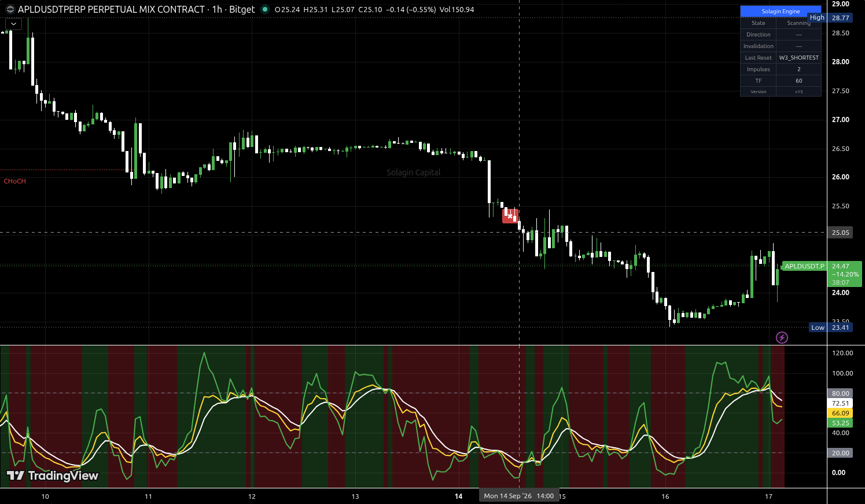Click the Last Reset row label

758,58
